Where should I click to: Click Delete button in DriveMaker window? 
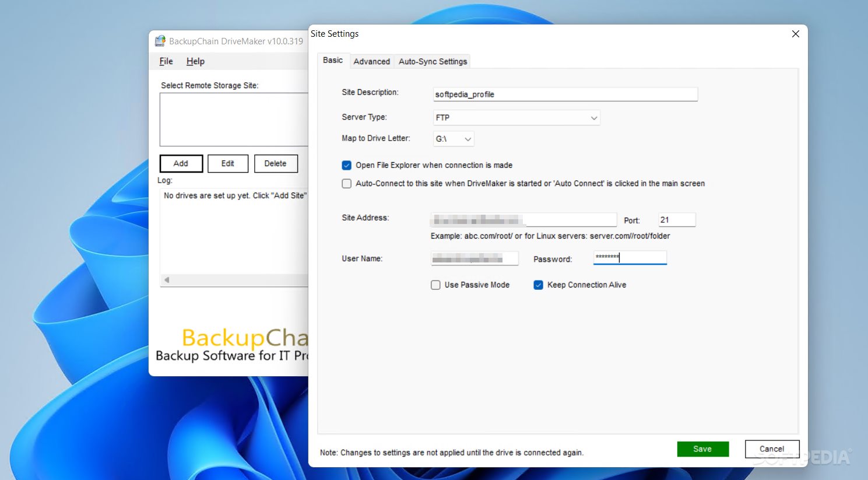tap(275, 163)
